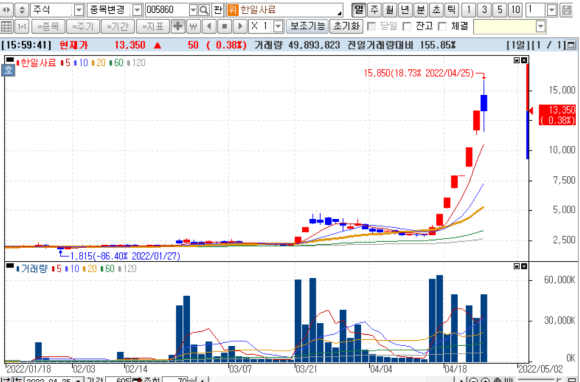Image resolution: width=580 pixels, height=382 pixels.
Task: Click the interval input field showing 1
Action: (536, 10)
